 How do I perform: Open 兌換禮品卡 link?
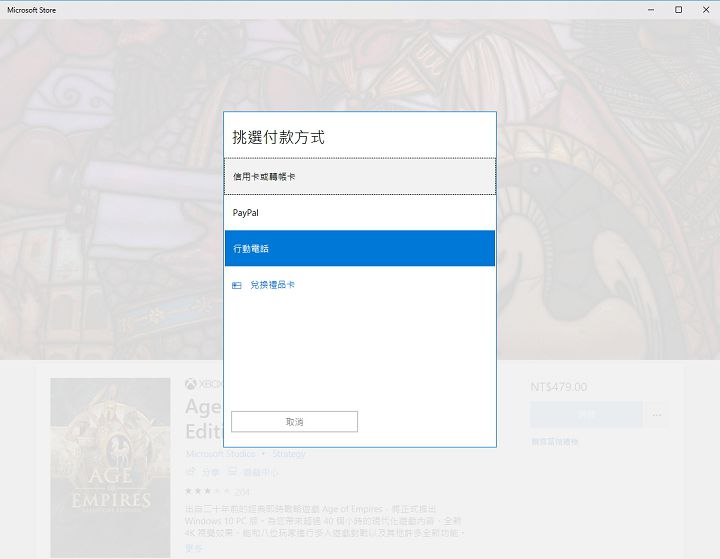pos(272,285)
